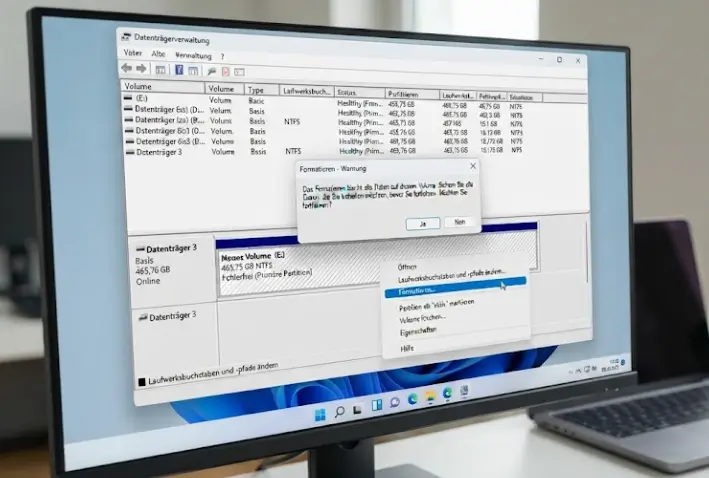Click the console tree pane icon after the arrows
This screenshot has width=709, height=478.
coord(160,70)
